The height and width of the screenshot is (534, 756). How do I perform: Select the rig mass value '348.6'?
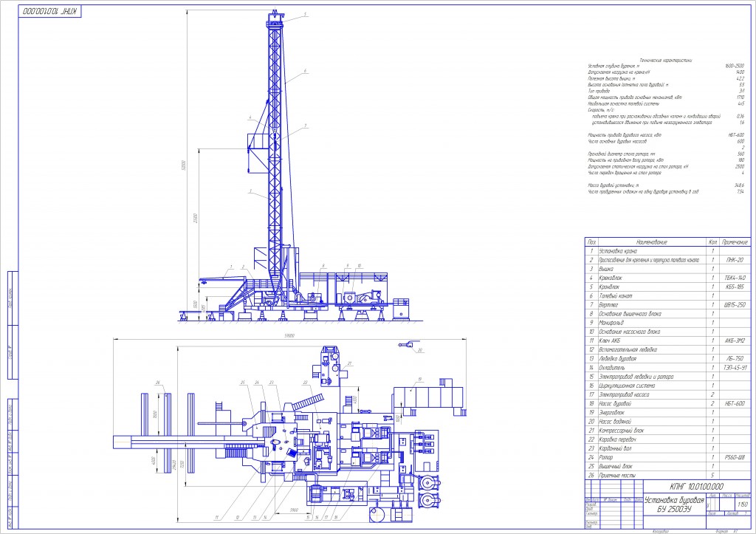click(739, 185)
